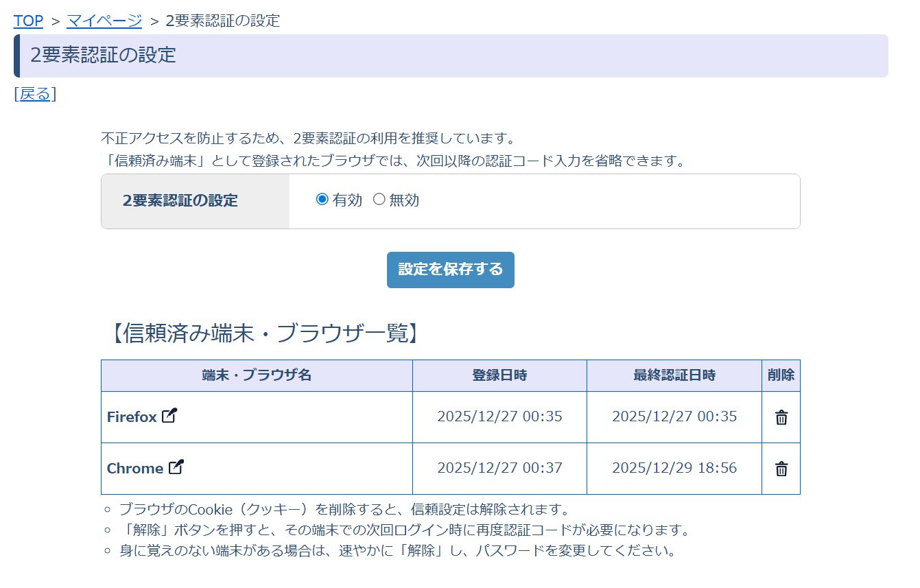Click the 削除 column header
Viewport: 920px width, 588px height.
781,375
